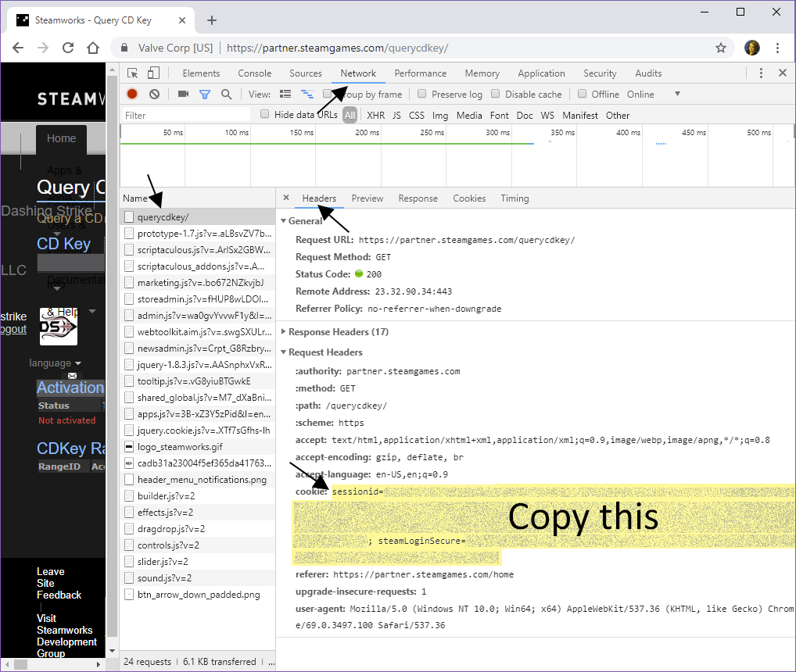Click the Home tab on Steamworks page
This screenshot has height=672, width=796.
pos(62,138)
